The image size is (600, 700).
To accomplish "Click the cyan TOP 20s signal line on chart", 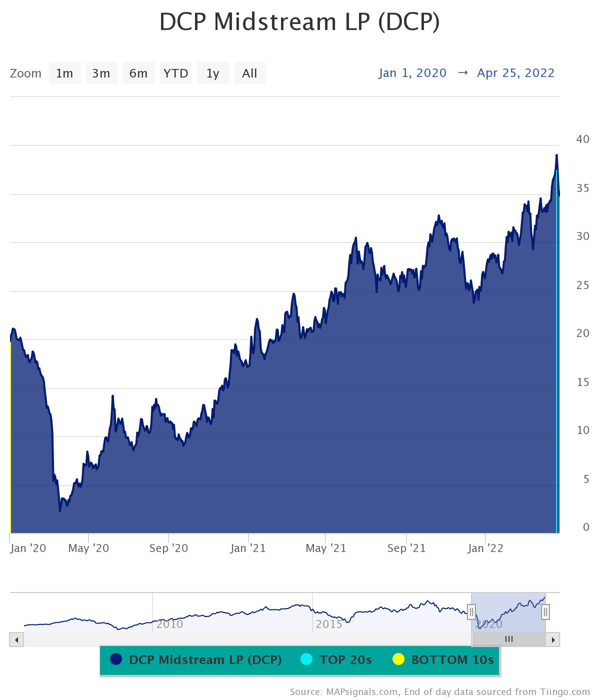I will click(x=556, y=351).
